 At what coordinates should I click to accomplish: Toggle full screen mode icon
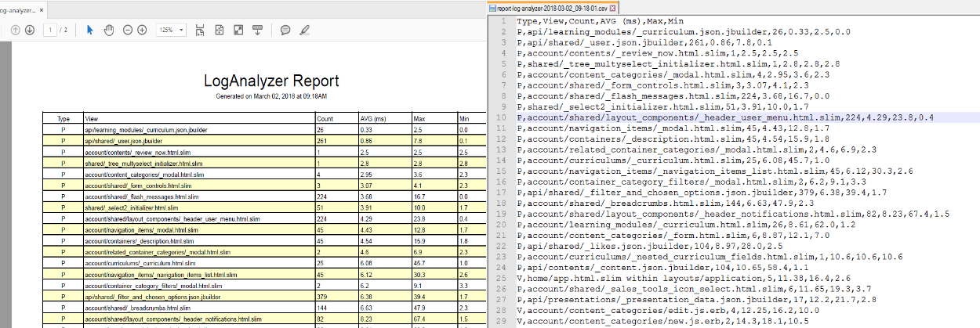(x=238, y=30)
